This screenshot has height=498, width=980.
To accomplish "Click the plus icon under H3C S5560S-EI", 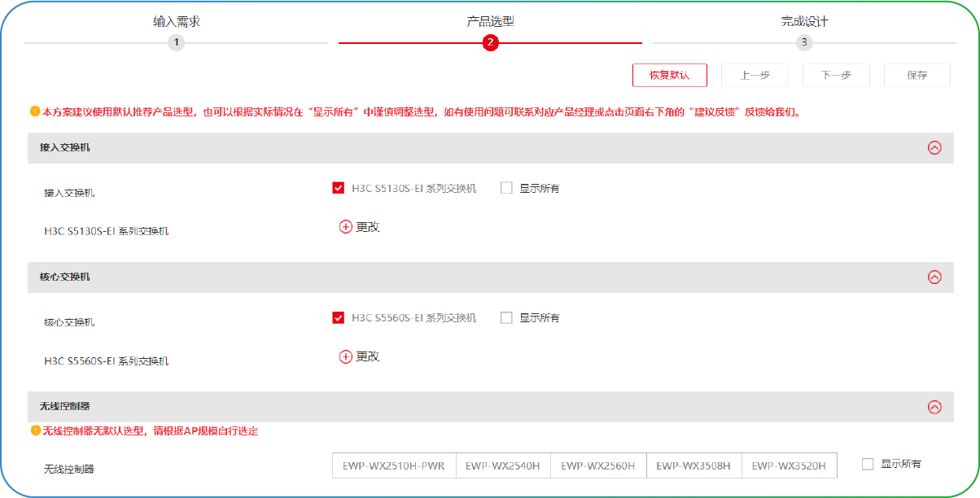I will pos(346,356).
